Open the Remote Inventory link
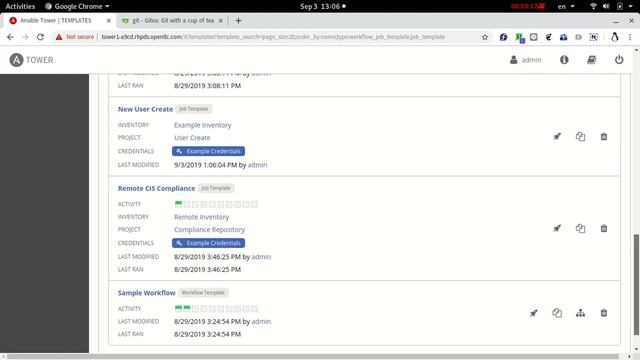 coord(201,217)
